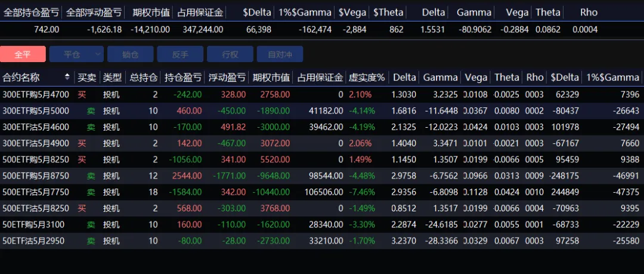Sort by 浮动盈亏 column header
Screen dimensions: 644x274
pos(227,77)
